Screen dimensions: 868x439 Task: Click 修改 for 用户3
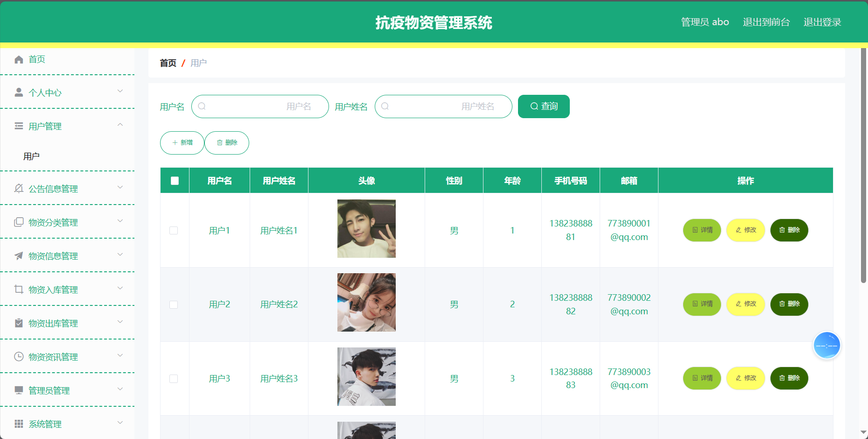[x=746, y=378]
